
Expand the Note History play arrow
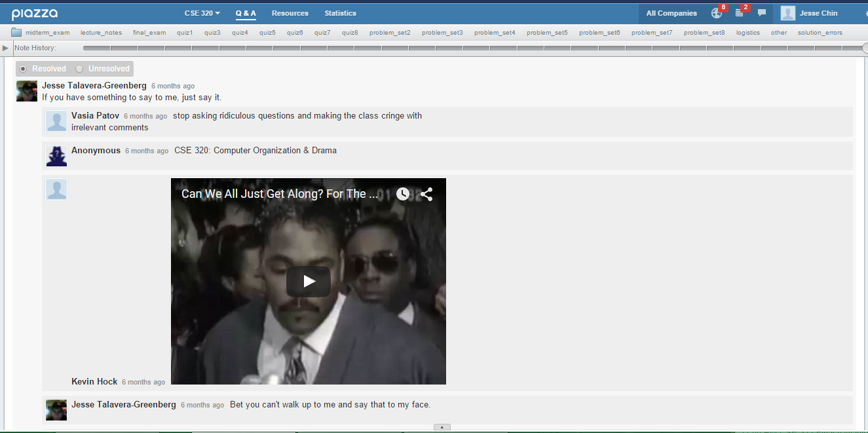[x=6, y=48]
